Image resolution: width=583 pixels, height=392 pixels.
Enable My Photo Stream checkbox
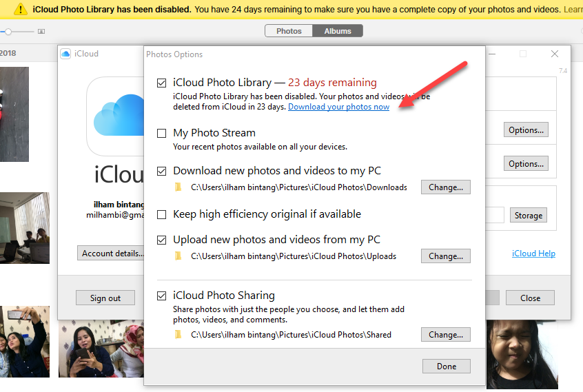(162, 133)
